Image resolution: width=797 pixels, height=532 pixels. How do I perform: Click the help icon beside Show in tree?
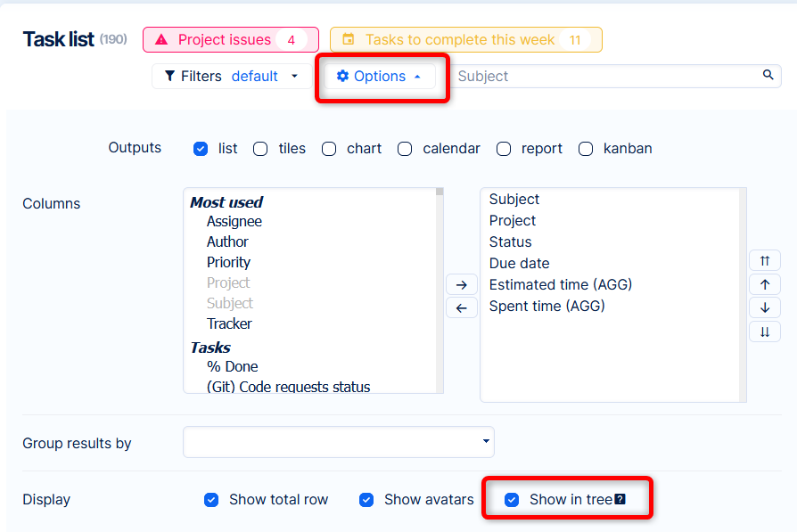(x=620, y=500)
